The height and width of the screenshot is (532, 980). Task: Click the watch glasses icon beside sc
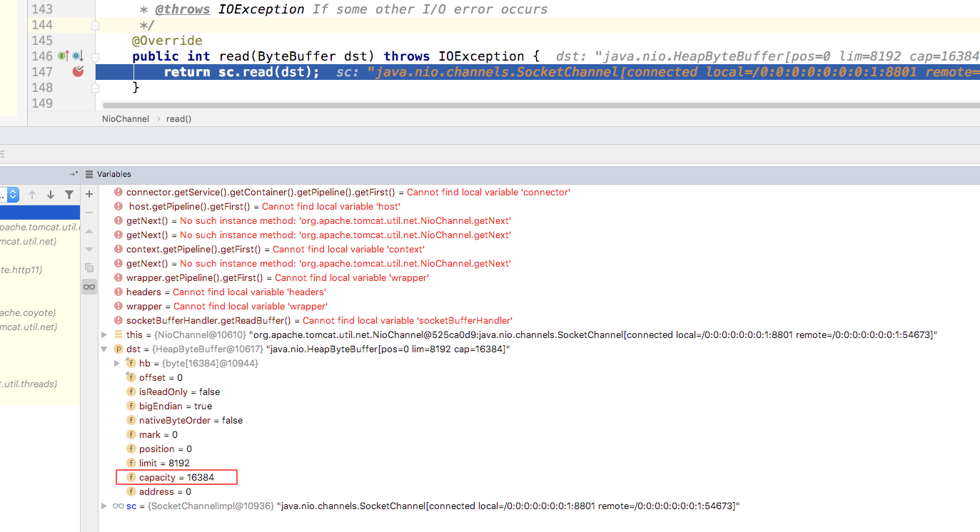pos(118,506)
